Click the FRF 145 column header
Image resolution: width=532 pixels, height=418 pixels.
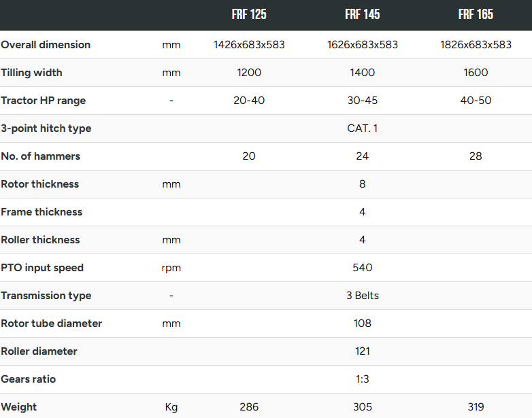pyautogui.click(x=363, y=14)
